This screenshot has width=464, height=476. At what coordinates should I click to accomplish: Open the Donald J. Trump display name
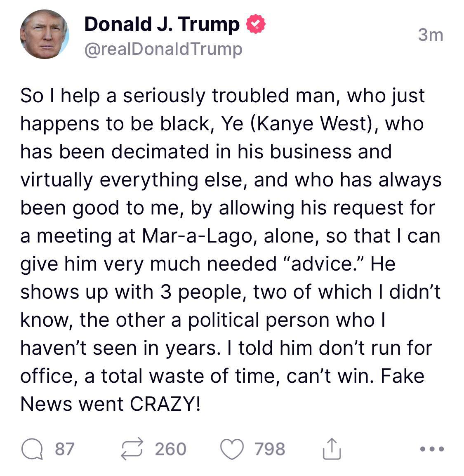coord(162,24)
